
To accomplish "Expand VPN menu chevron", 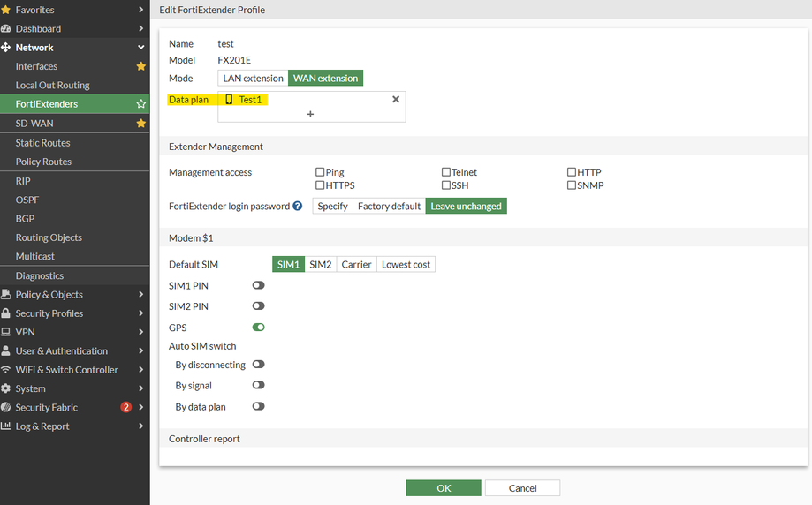I will (140, 332).
